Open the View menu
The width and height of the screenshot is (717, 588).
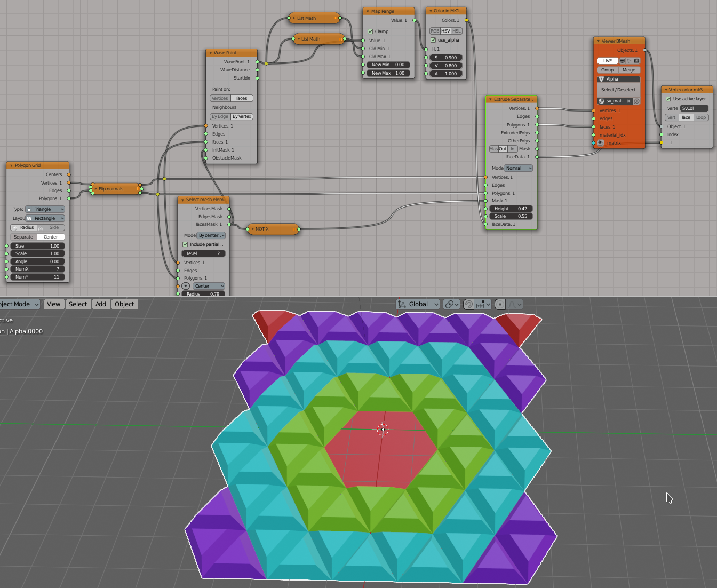pyautogui.click(x=53, y=304)
